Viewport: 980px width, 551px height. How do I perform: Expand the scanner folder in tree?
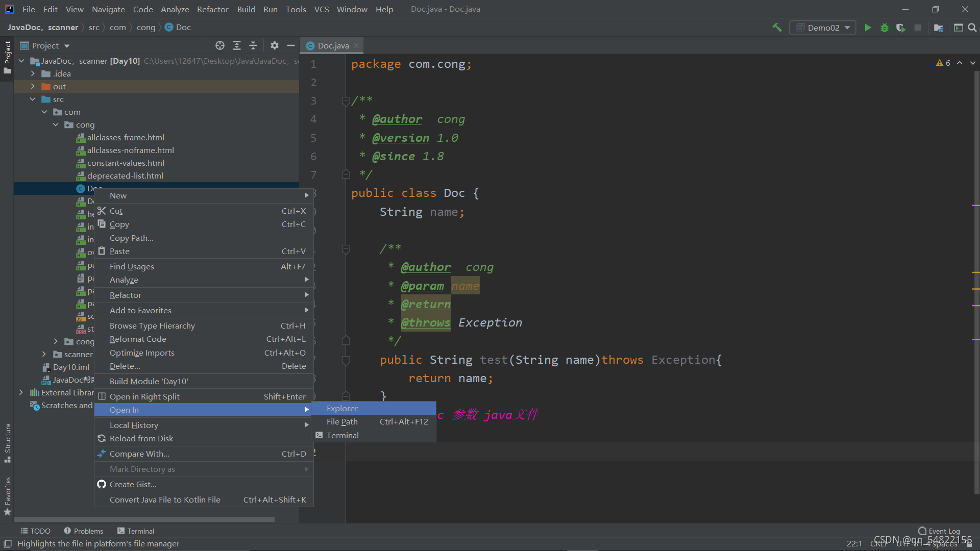[44, 355]
